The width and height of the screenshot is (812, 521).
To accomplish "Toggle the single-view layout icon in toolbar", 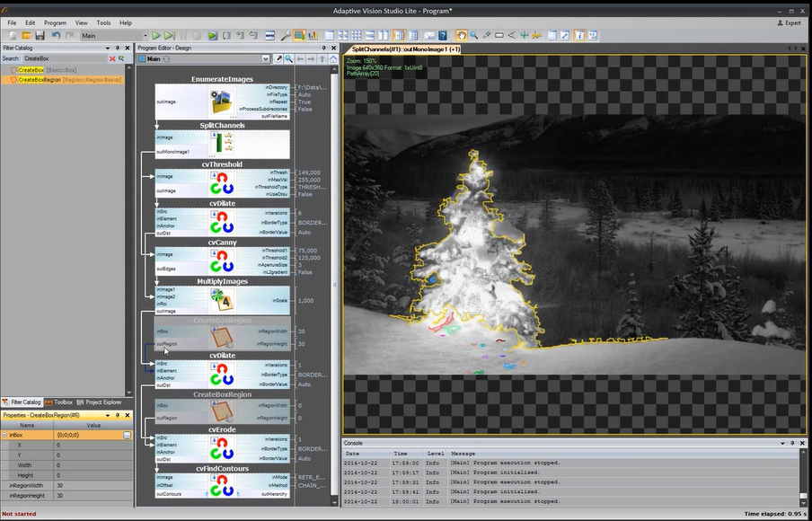I will coord(330,36).
